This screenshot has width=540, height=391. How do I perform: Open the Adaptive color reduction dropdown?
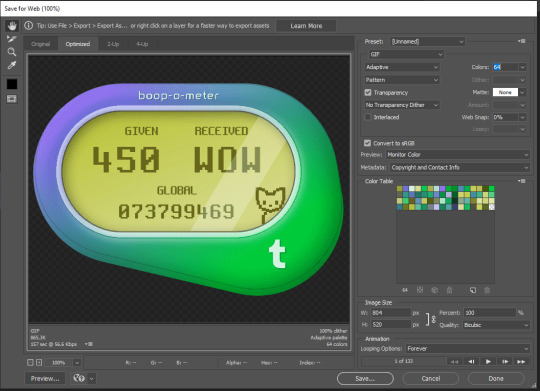[x=402, y=67]
